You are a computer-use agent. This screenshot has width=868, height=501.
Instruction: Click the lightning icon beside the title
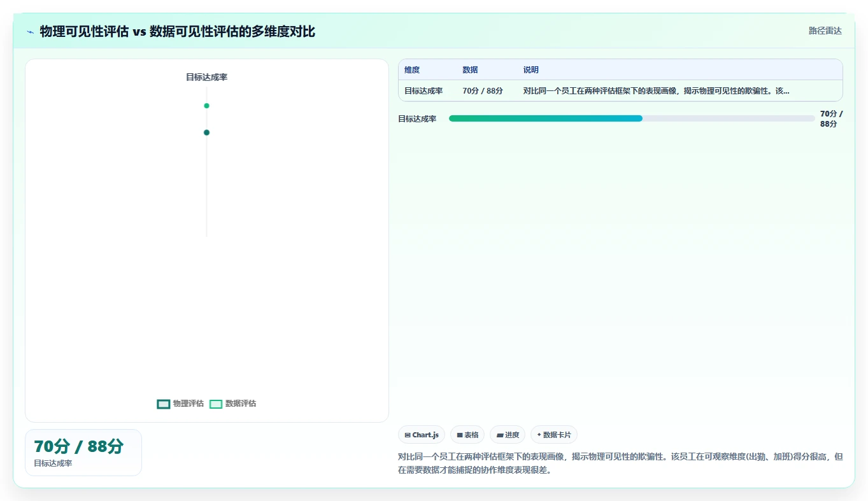[x=30, y=32]
